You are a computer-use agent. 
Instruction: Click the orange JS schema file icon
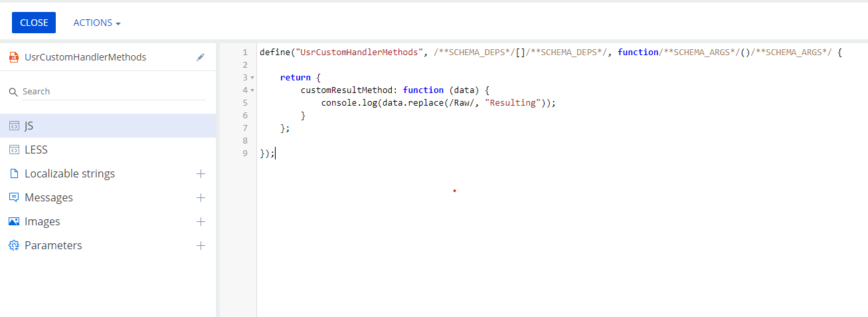(13, 57)
